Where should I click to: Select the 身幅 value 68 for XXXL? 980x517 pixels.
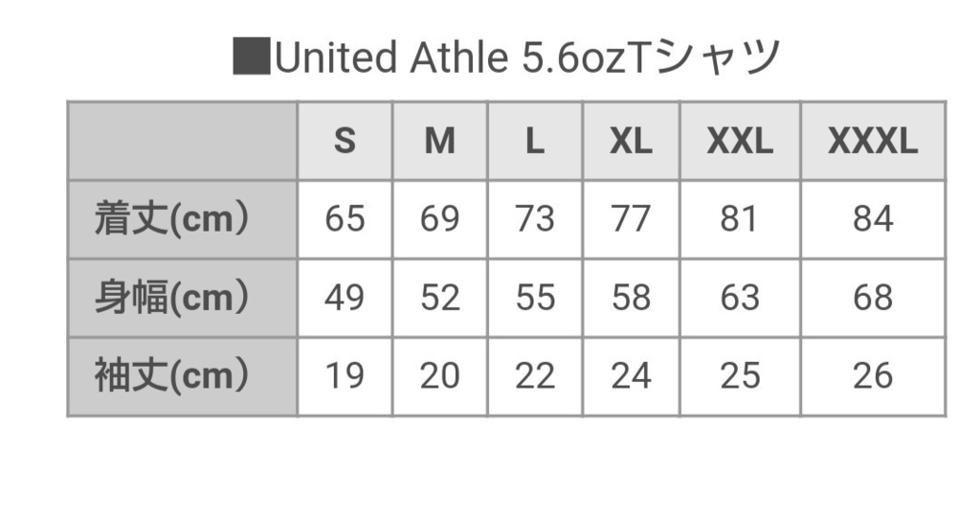873,298
